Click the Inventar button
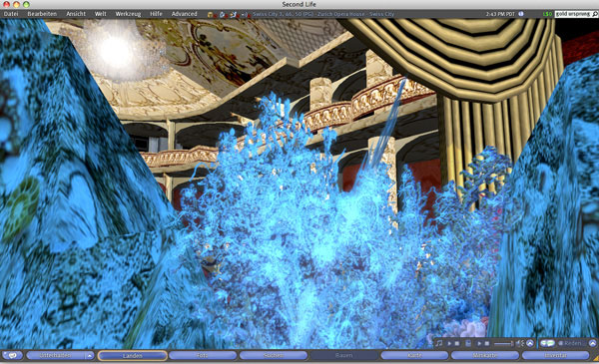599x364 pixels. point(555,355)
